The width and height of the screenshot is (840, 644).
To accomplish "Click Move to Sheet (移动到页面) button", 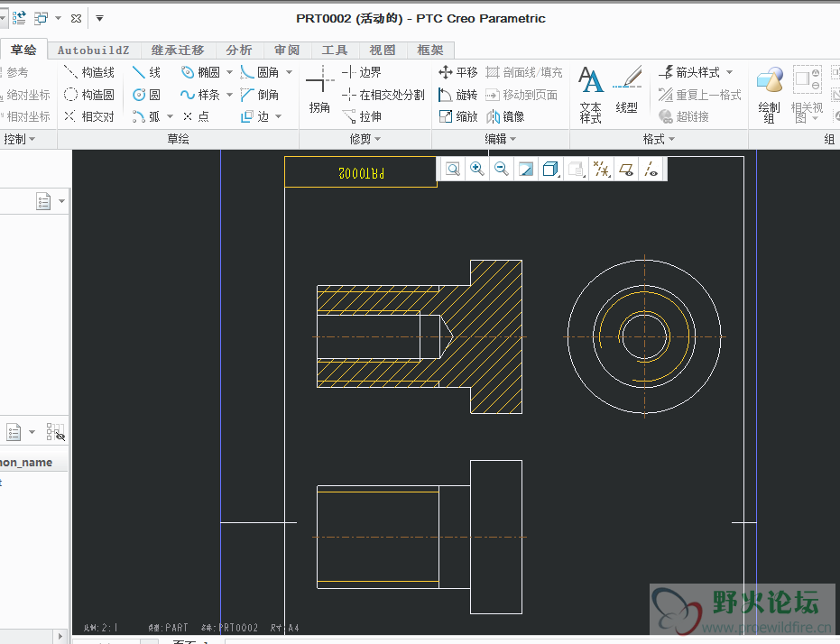I will [522, 95].
